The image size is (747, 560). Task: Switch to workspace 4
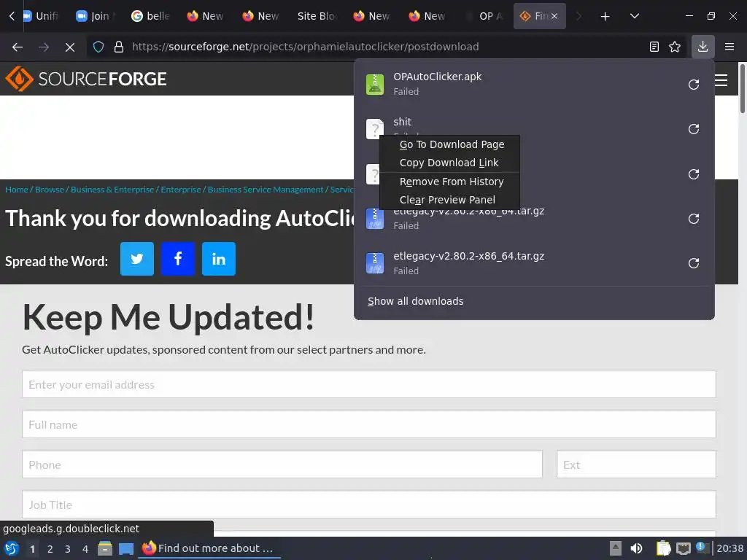coord(85,549)
